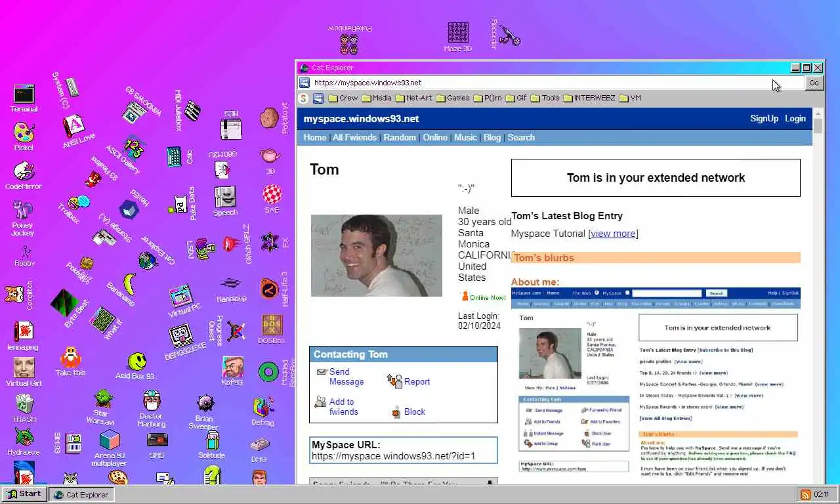Click view more blog entry link

pyautogui.click(x=613, y=234)
